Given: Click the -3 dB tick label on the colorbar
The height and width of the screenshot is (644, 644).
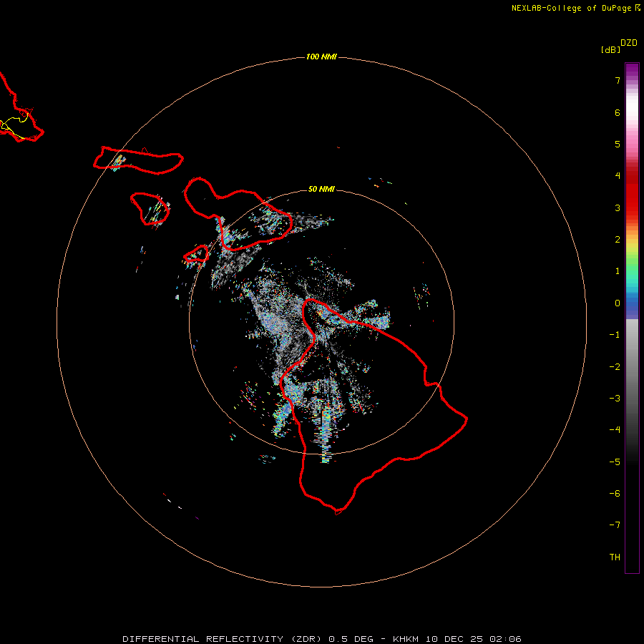Looking at the screenshot, I should point(615,399).
